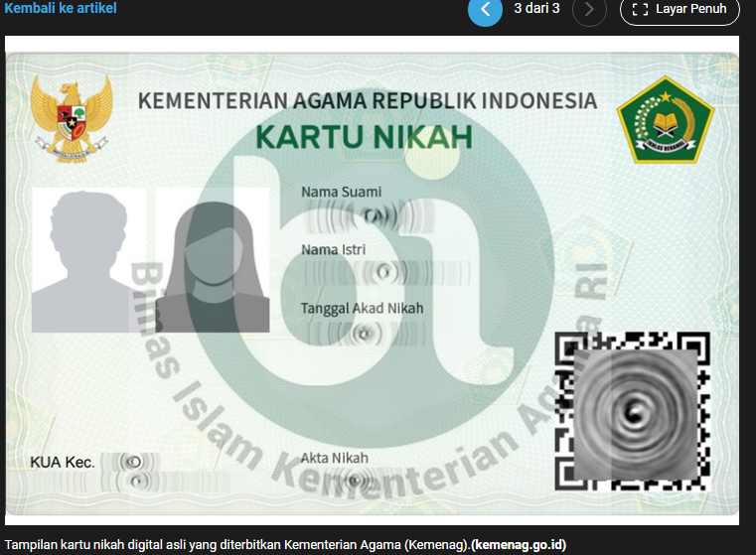Viewport: 756px width, 555px height.
Task: Click the 'KUA Kec.' label
Action: point(63,463)
